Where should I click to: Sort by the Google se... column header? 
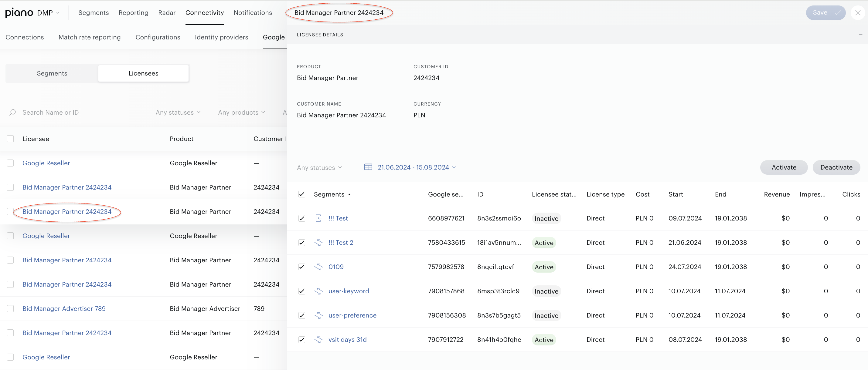(x=445, y=194)
